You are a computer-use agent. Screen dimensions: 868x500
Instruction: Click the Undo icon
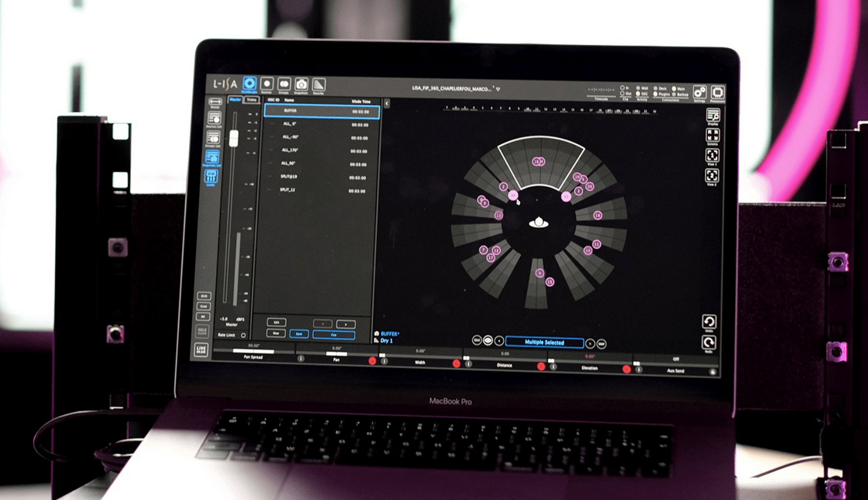click(x=709, y=322)
